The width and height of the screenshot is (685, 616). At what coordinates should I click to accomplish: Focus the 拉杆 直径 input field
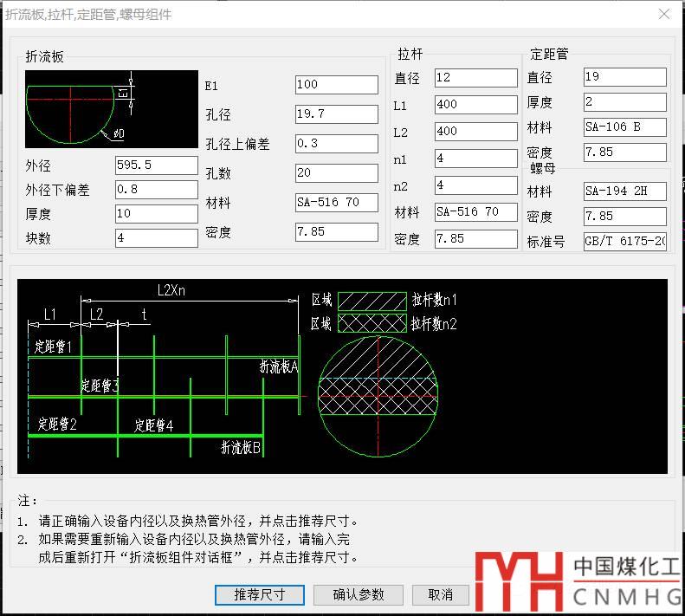(x=475, y=78)
